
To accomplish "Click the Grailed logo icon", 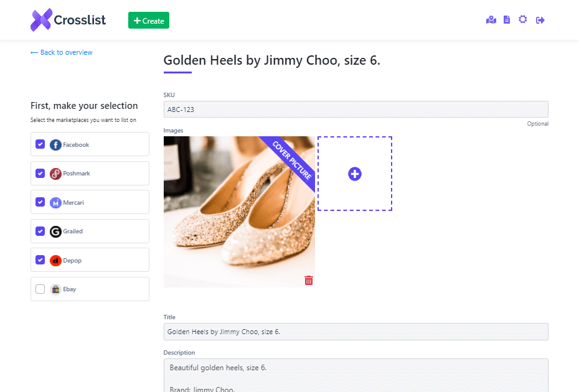I will coord(55,231).
